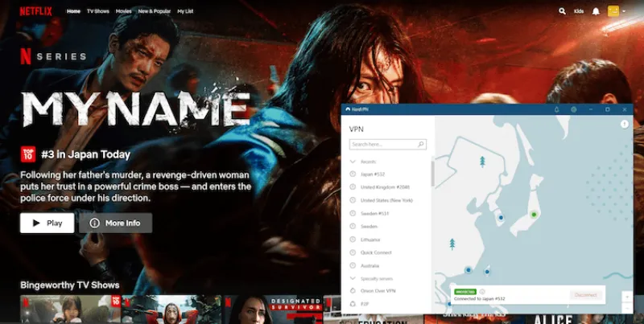Click the green Japan pin on map

(534, 214)
